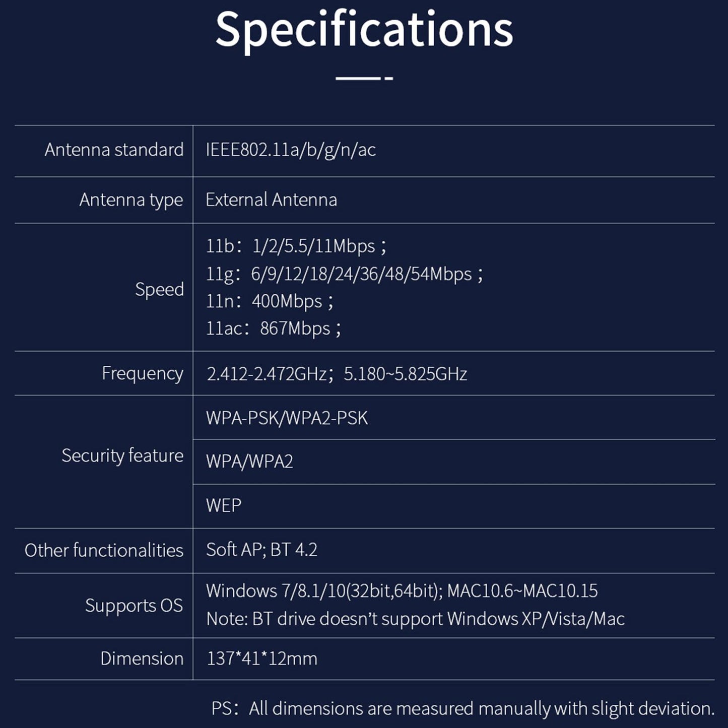Click the Frequency row label

tap(142, 373)
